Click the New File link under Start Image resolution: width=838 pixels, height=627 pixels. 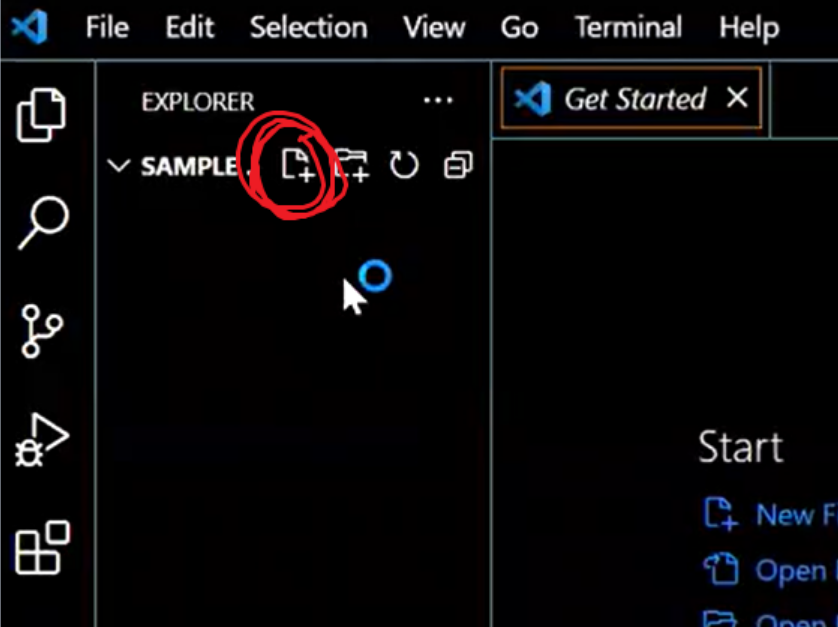(x=770, y=514)
